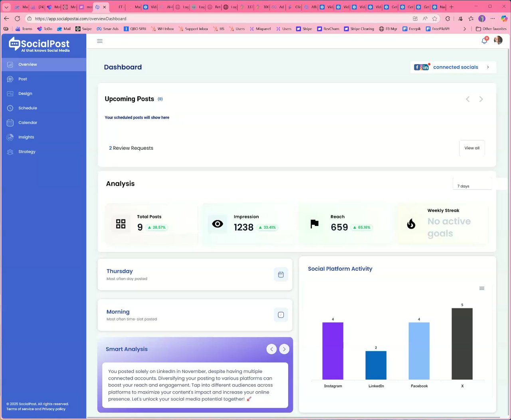This screenshot has width=511, height=420.
Task: Open the tab list dropdown arrow
Action: (6, 7)
